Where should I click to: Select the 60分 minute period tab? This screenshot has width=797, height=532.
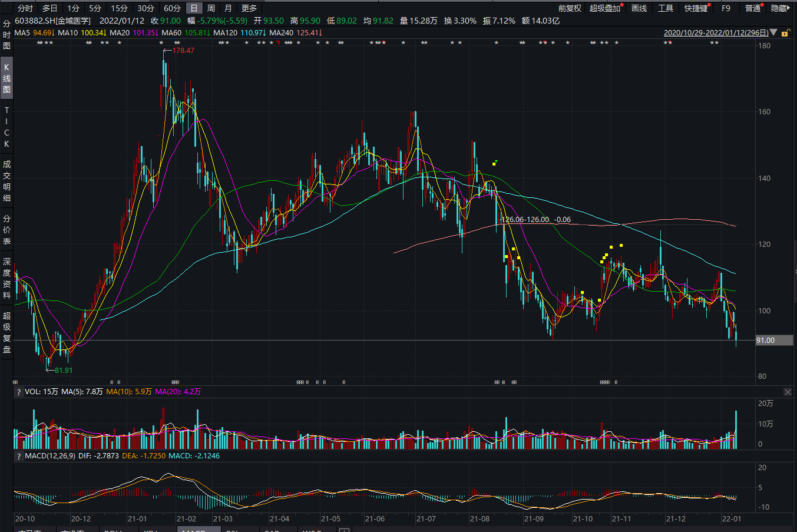[172, 8]
